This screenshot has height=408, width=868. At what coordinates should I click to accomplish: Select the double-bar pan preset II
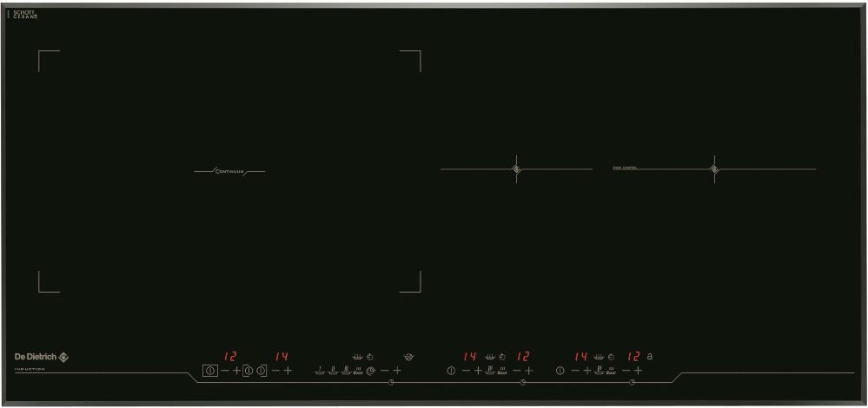click(x=333, y=371)
